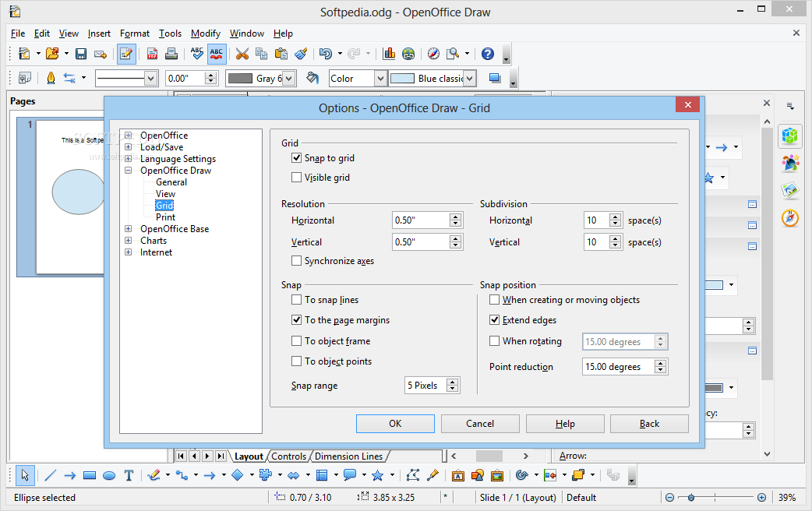The width and height of the screenshot is (812, 511).
Task: Click the Send Document as E-mail icon
Action: [x=101, y=54]
